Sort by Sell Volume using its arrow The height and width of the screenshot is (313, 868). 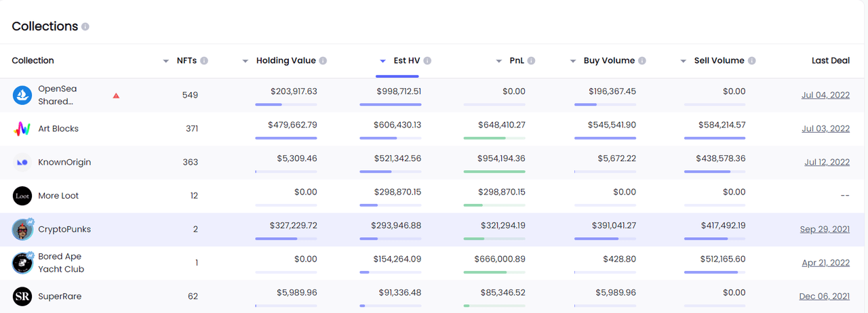684,61
